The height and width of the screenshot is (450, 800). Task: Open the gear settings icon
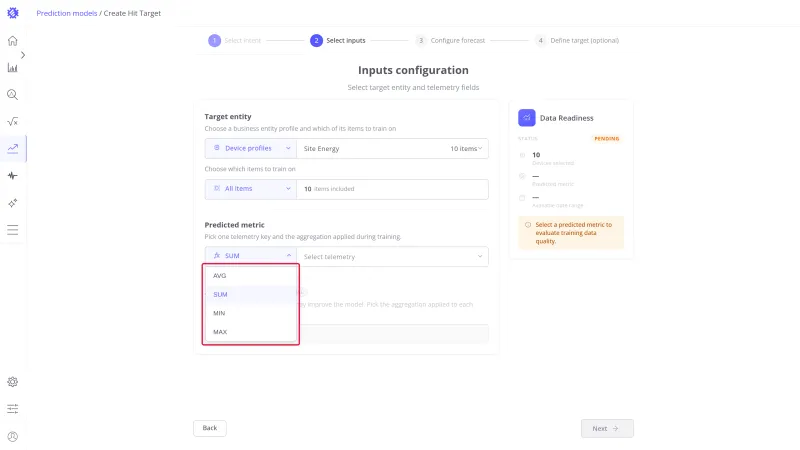(x=13, y=382)
